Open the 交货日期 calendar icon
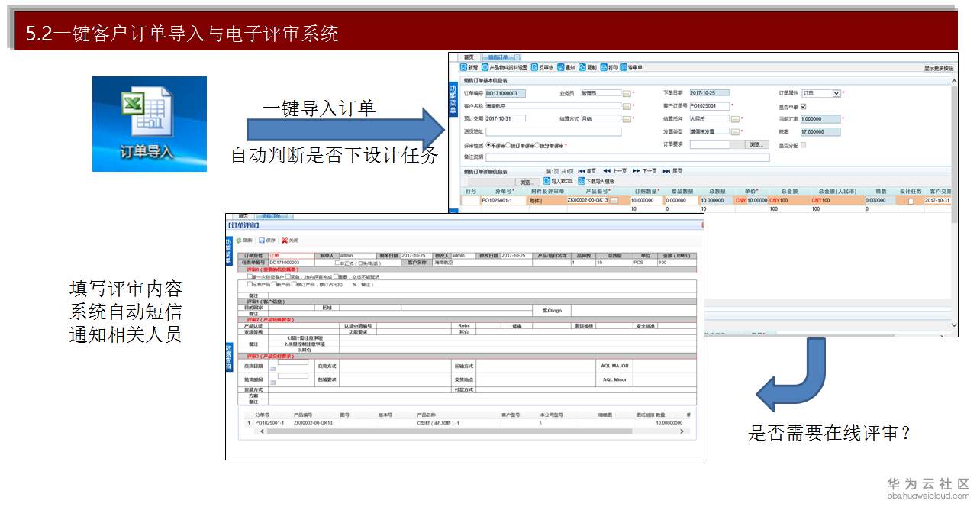Viewport: 980px width, 507px height. click(x=272, y=369)
